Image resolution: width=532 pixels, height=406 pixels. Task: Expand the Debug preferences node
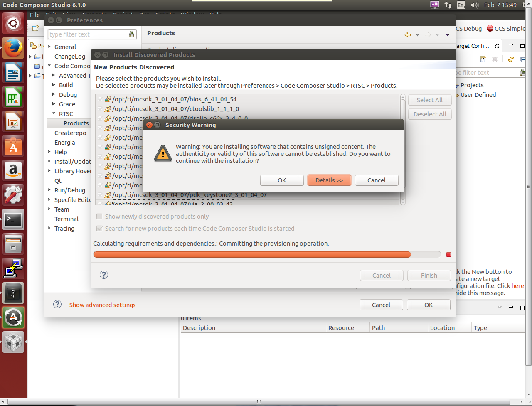(x=54, y=94)
